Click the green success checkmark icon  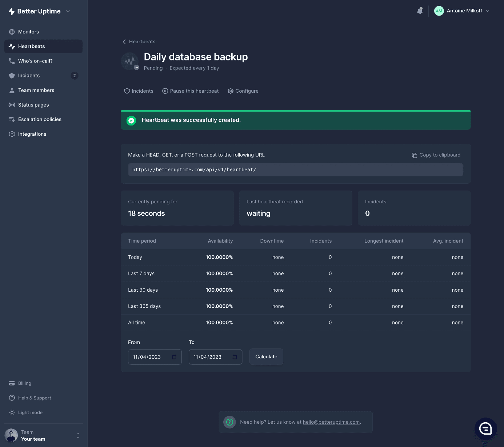click(131, 120)
